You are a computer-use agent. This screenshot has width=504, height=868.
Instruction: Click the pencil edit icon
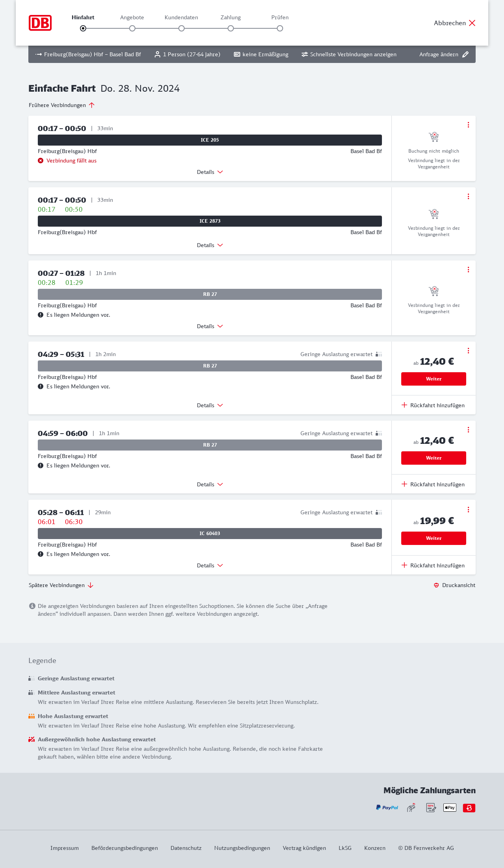tap(465, 54)
